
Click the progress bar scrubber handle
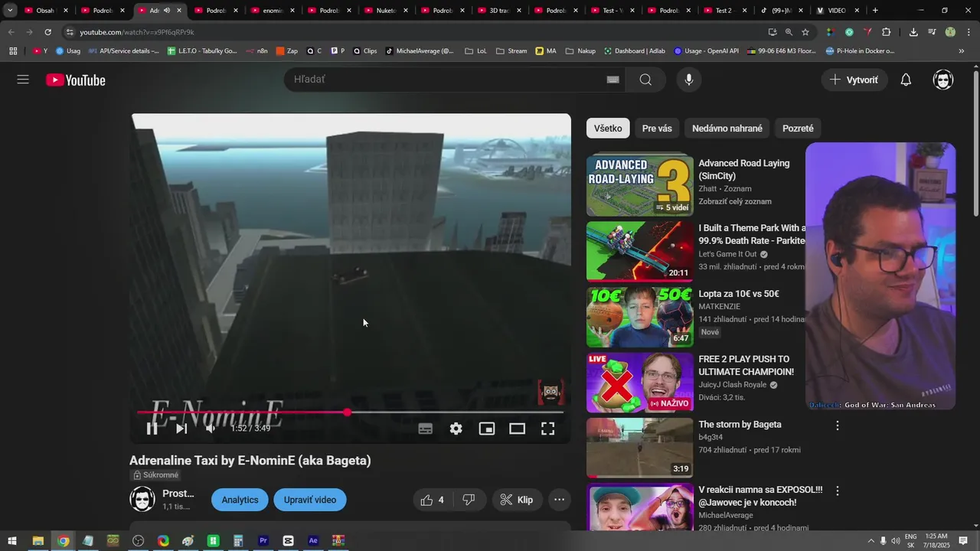click(x=348, y=412)
